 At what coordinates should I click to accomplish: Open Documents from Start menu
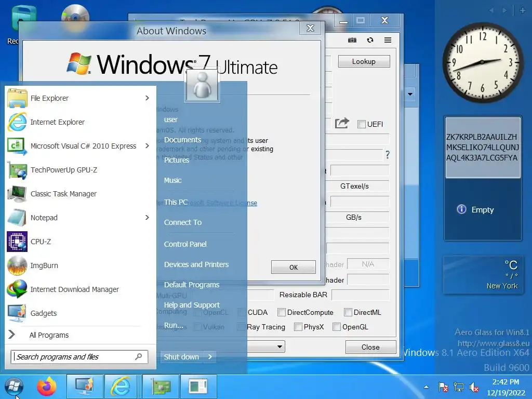click(182, 140)
